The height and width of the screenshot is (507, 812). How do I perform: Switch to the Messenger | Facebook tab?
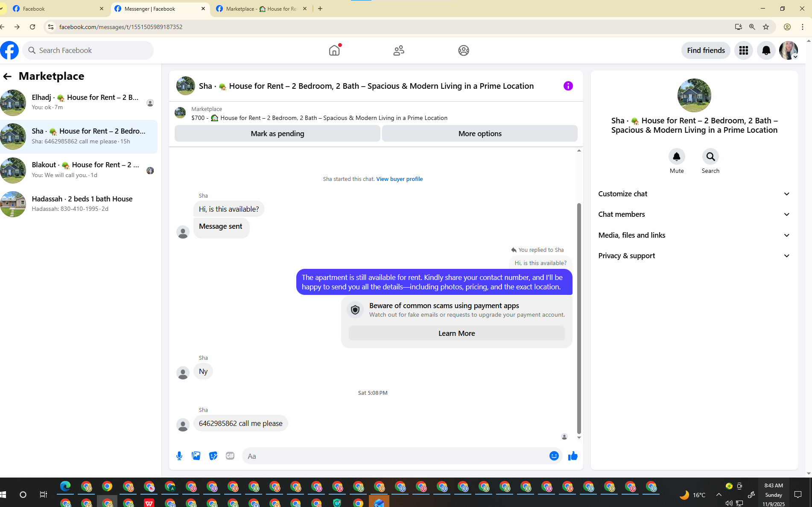pyautogui.click(x=160, y=9)
